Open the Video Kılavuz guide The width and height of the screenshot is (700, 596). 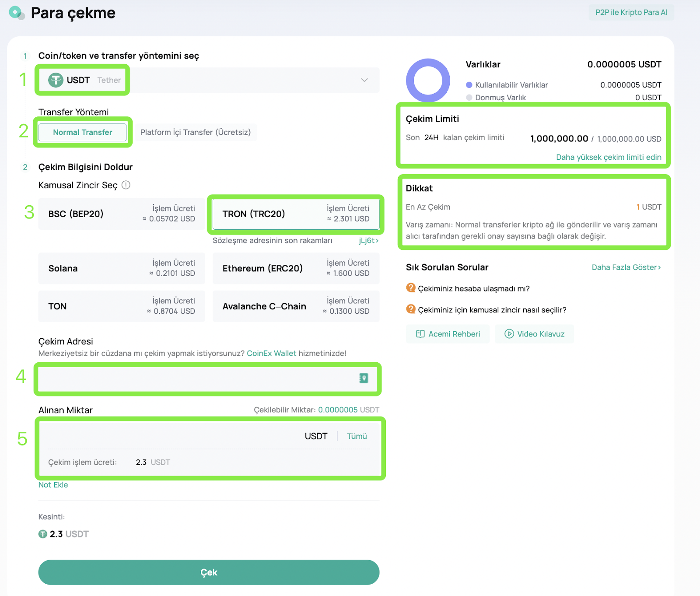[x=534, y=334]
